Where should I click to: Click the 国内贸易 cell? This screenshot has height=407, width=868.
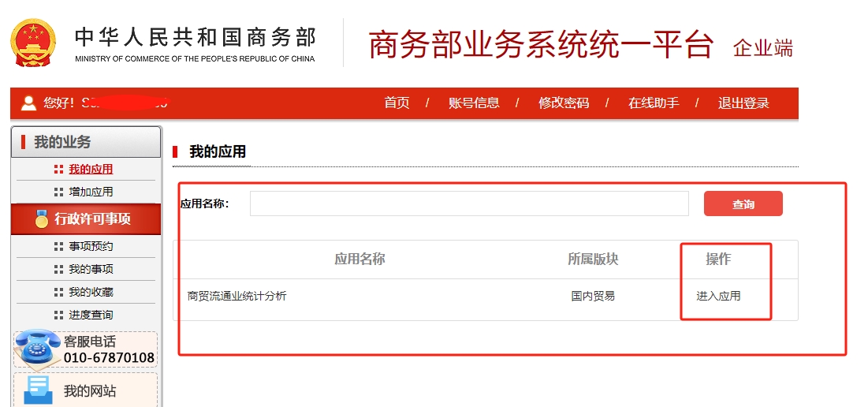click(593, 297)
